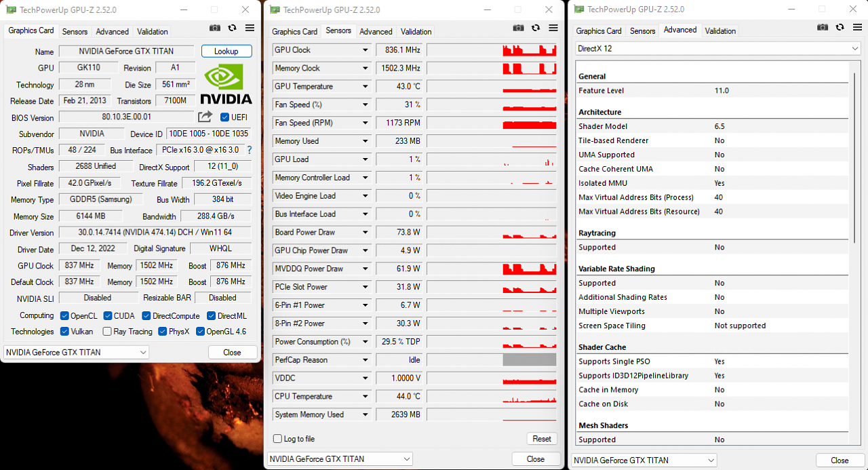The width and height of the screenshot is (868, 470).
Task: Toggle OpenCL checkbox
Action: [64, 315]
